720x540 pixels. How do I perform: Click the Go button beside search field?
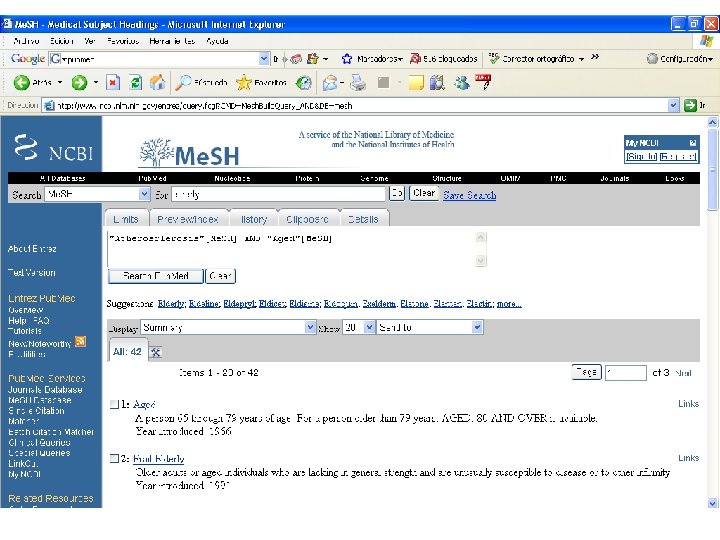tap(397, 193)
